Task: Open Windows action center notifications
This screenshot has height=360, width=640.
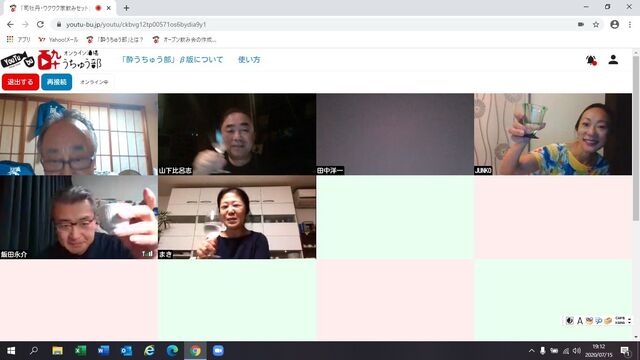Action: click(625, 351)
